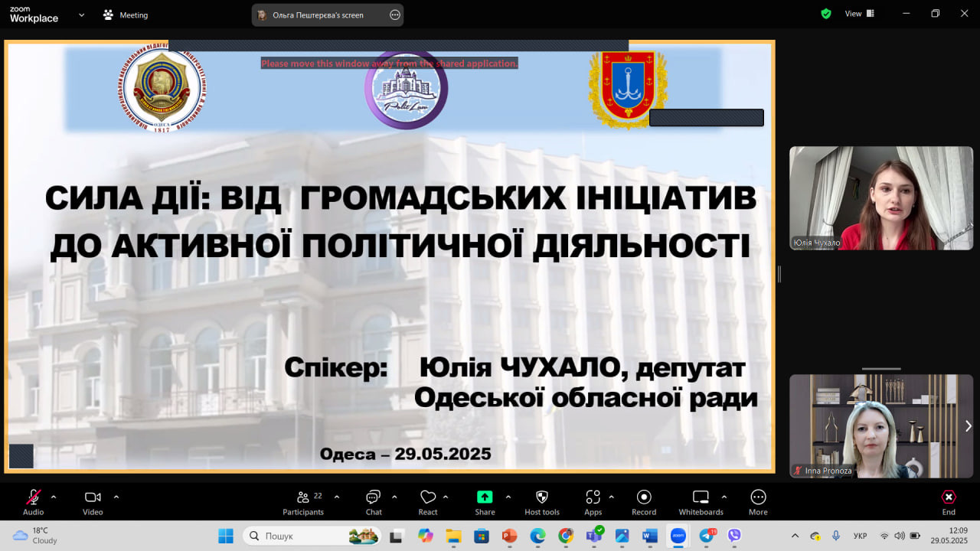
Task: Open Telegram from the taskbar
Action: 706,536
